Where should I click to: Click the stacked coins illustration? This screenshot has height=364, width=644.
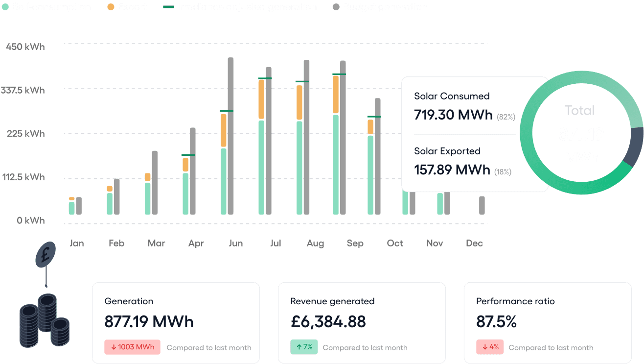coord(45,321)
